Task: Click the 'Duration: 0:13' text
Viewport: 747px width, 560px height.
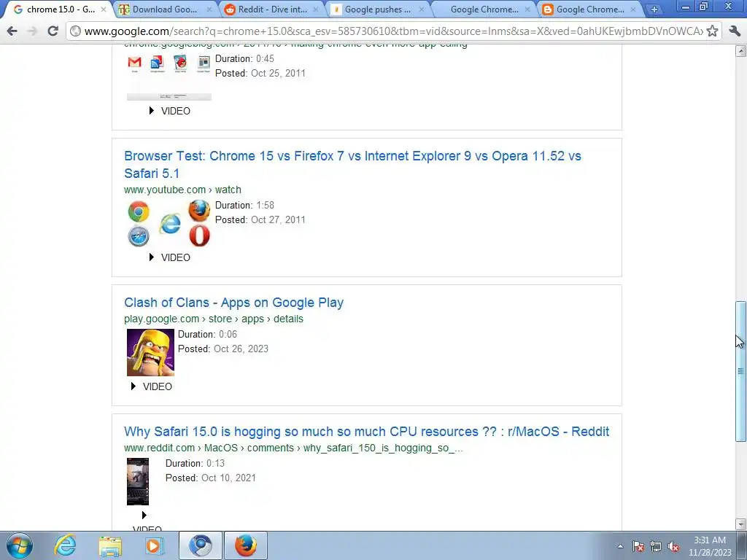Action: click(195, 463)
